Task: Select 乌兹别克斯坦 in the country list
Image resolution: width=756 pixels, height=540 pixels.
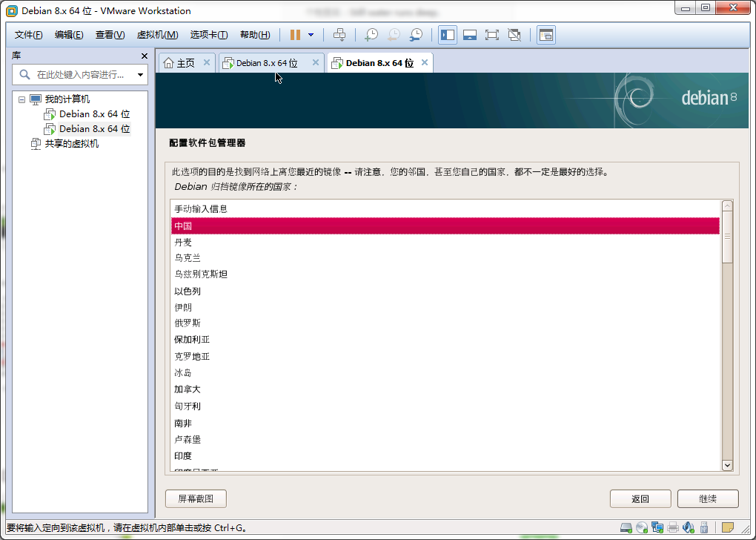Action: point(445,274)
